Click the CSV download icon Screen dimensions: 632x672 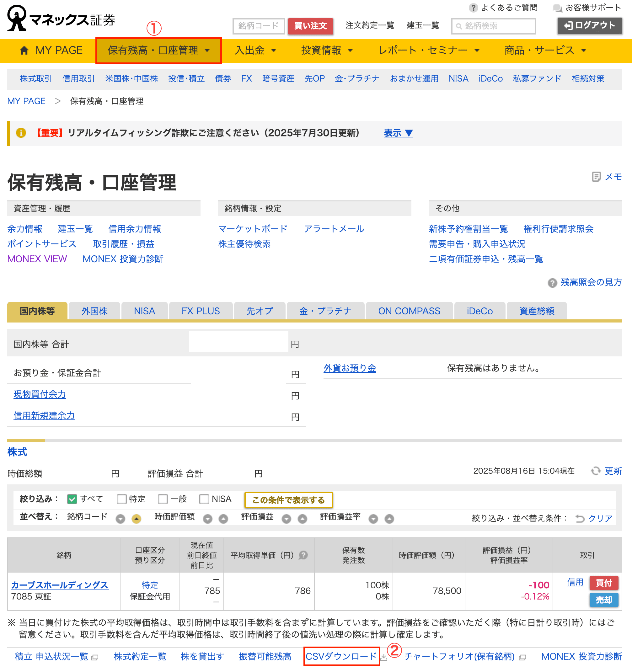point(384,657)
